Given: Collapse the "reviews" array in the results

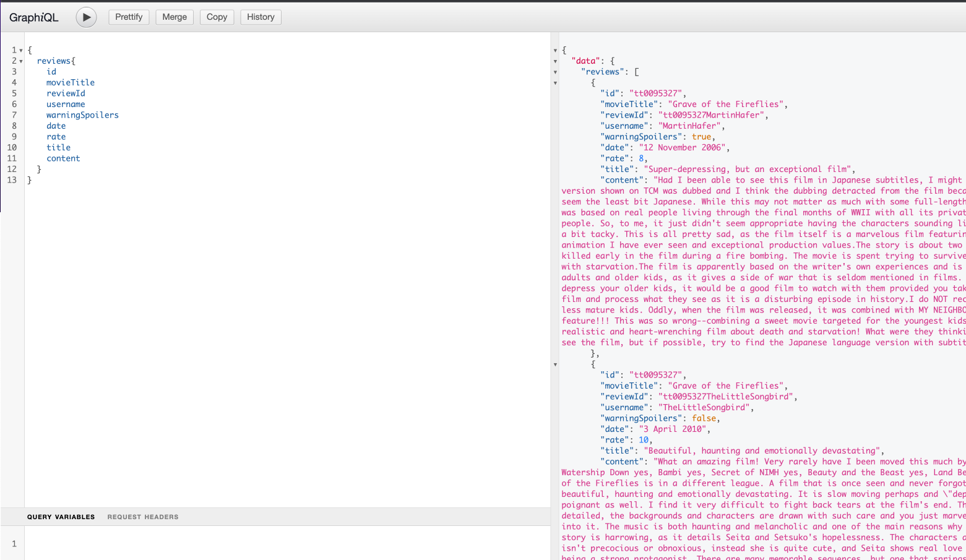Looking at the screenshot, I should click(555, 72).
